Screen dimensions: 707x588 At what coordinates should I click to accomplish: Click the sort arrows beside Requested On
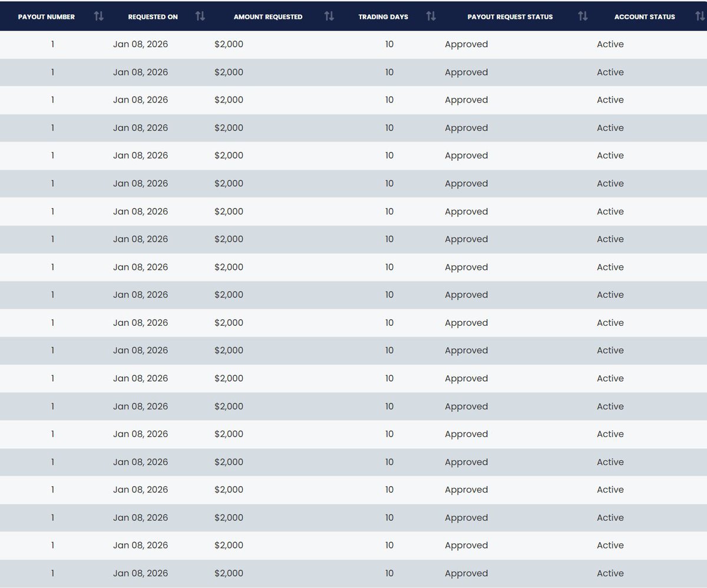(x=200, y=16)
